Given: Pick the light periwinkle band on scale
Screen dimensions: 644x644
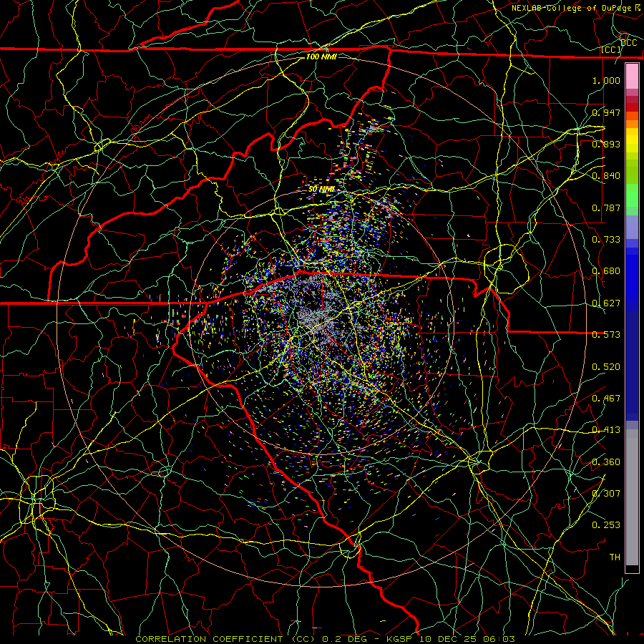Looking at the screenshot, I should [x=632, y=227].
